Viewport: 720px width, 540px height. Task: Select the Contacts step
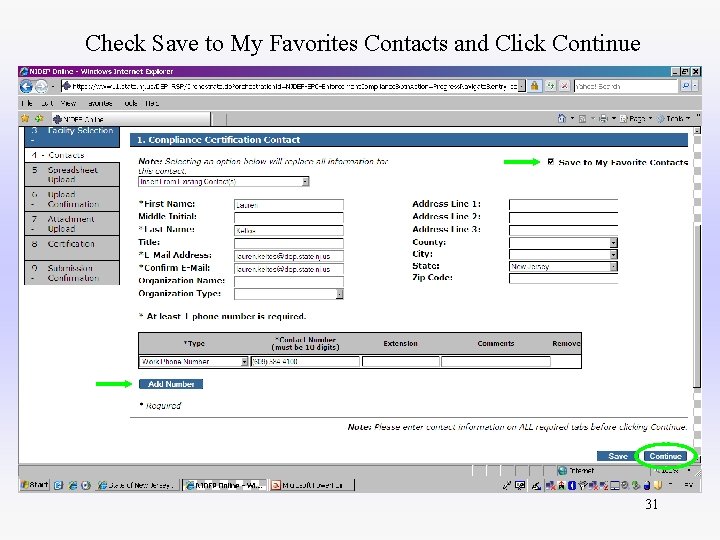pyautogui.click(x=72, y=155)
